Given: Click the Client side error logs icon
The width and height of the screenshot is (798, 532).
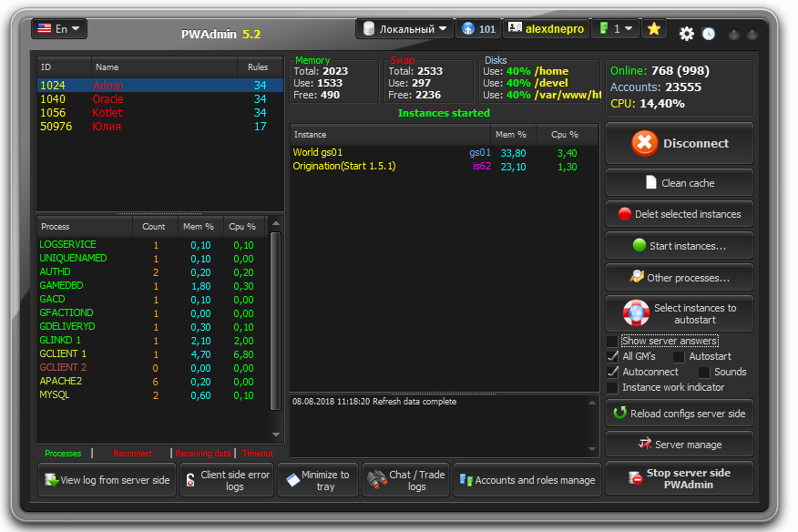Looking at the screenshot, I should point(190,479).
